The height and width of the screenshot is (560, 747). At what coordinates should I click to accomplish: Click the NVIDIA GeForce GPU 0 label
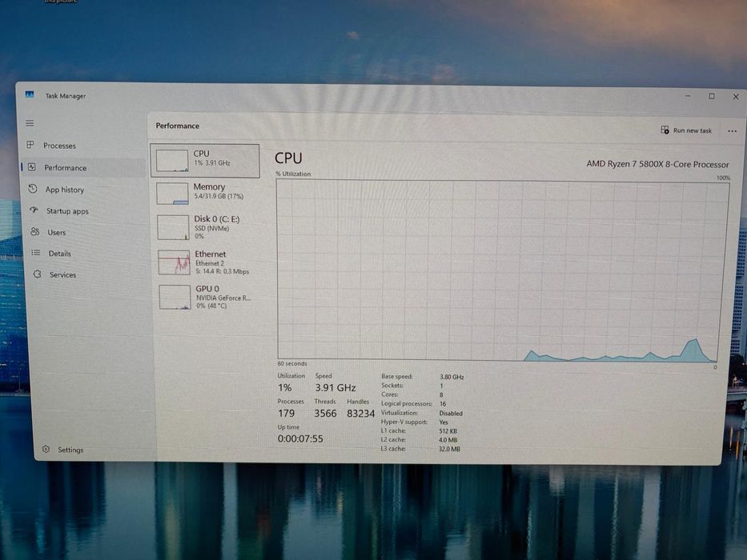pos(223,298)
